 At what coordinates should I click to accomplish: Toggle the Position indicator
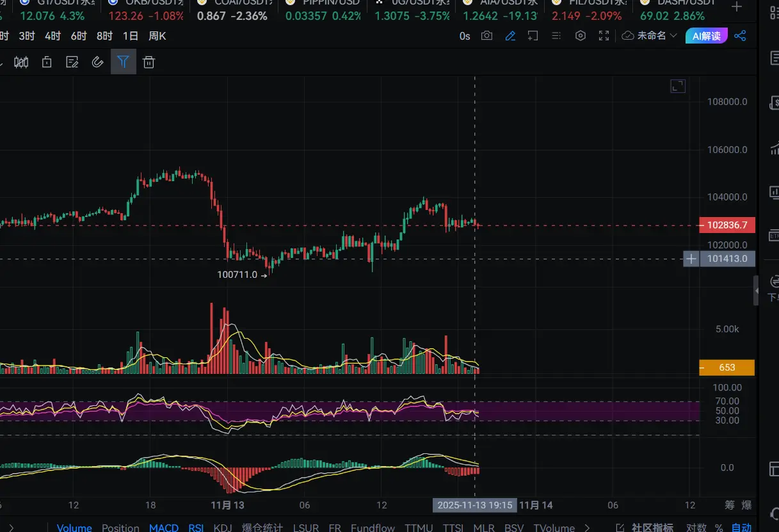pos(120,528)
